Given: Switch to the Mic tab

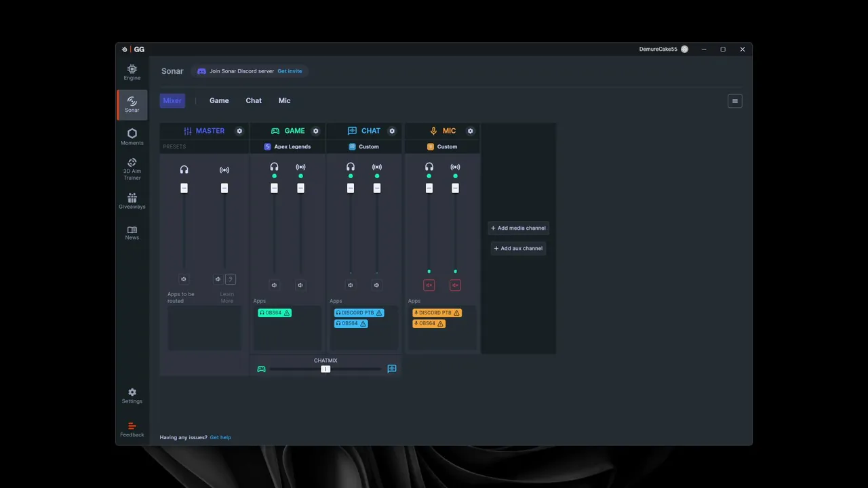Looking at the screenshot, I should 284,101.
